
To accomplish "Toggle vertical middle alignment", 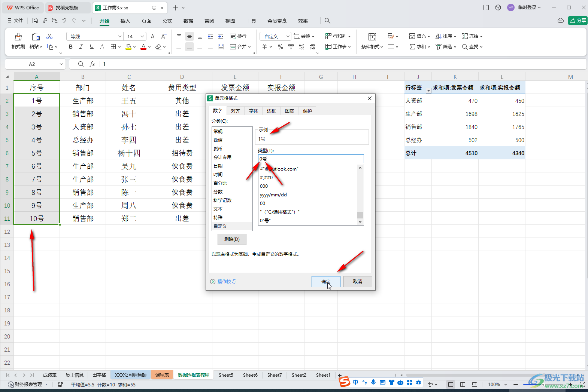I will [190, 36].
